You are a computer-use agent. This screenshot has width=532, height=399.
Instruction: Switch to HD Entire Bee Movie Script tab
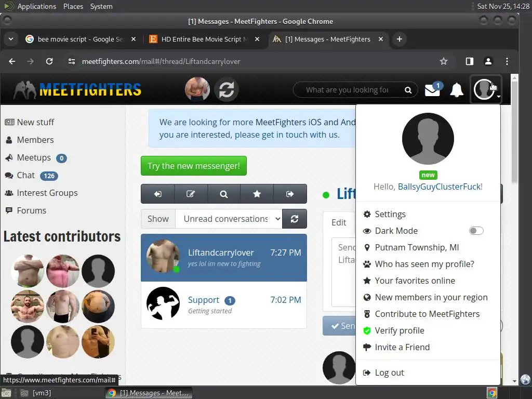205,39
